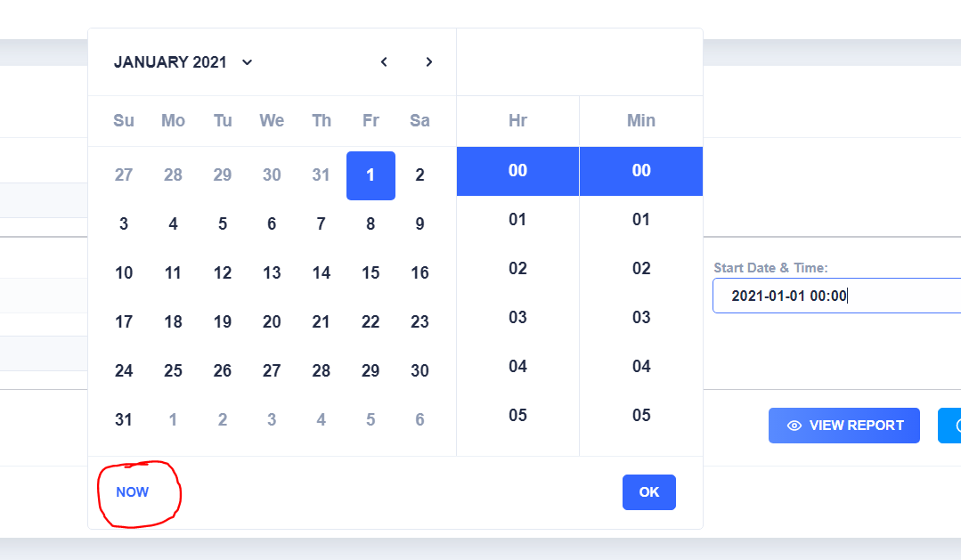
Task: Select January 24 on the calendar
Action: tap(124, 370)
